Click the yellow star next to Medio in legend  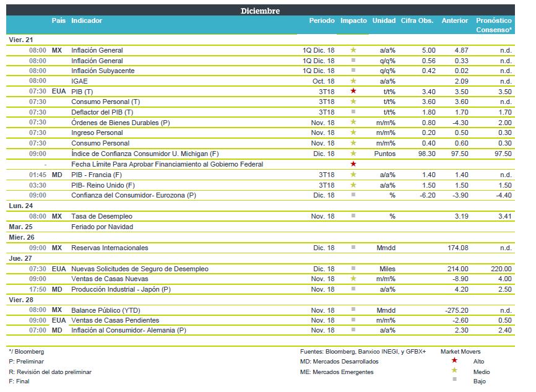(x=454, y=370)
